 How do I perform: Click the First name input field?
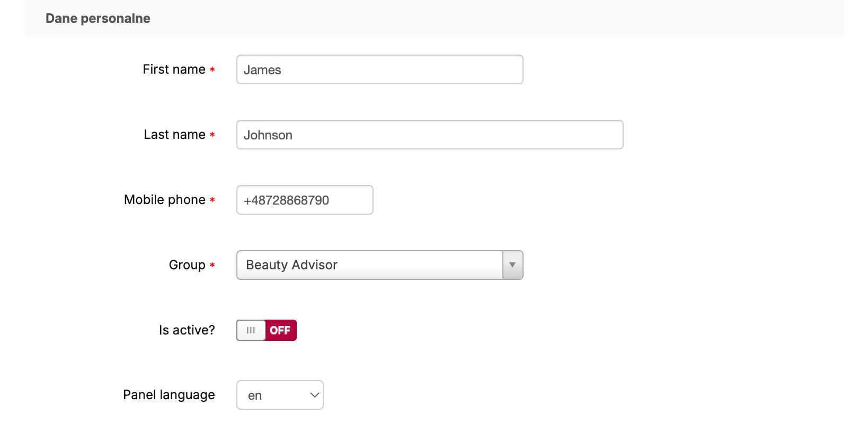pos(379,69)
